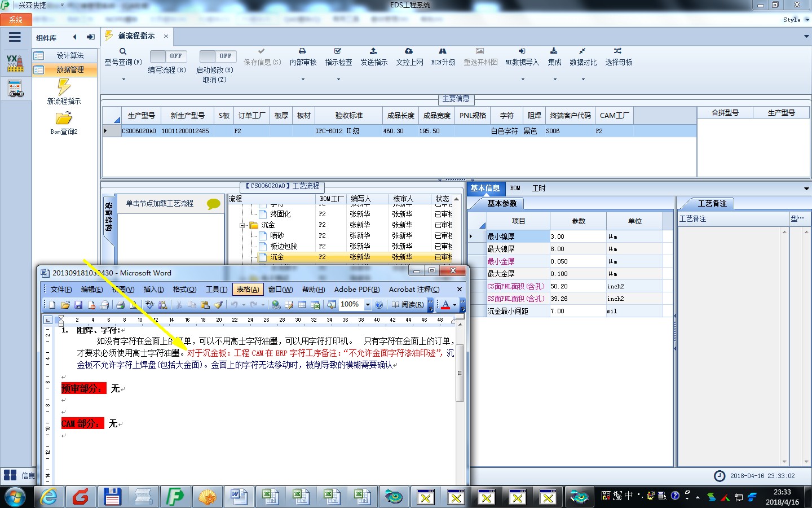Viewport: 812px width, 508px height.
Task: Open the 表格(A) menu in Word
Action: [x=248, y=290]
